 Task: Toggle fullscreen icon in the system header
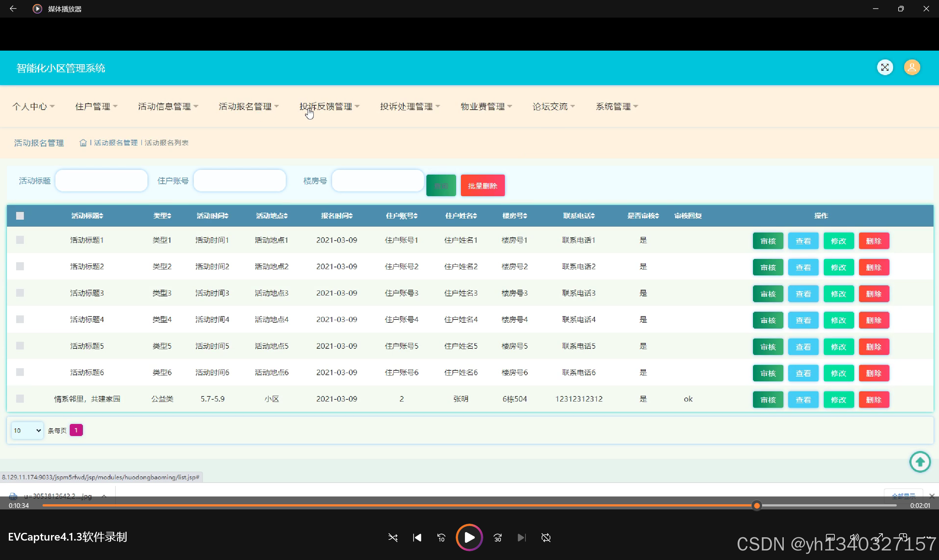885,67
